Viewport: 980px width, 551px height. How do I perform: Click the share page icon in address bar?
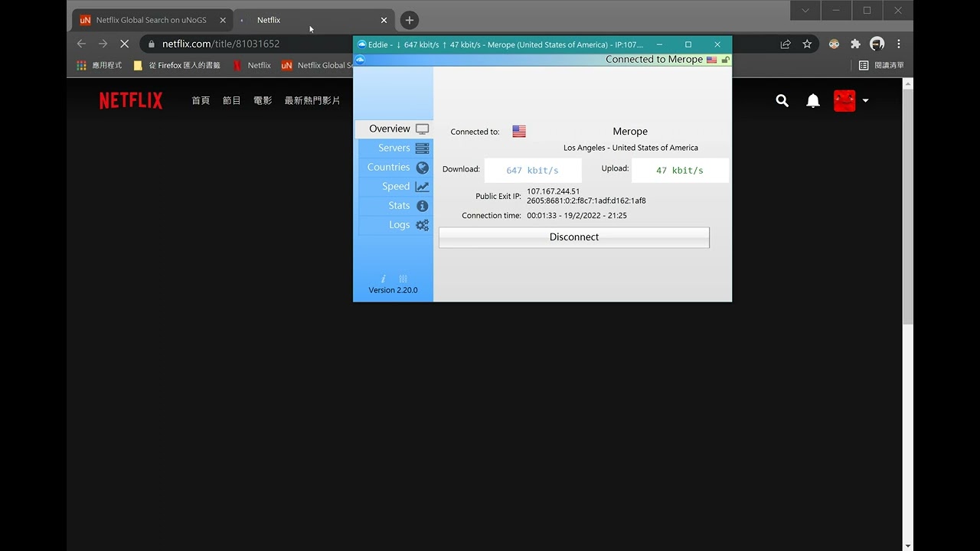tap(786, 44)
